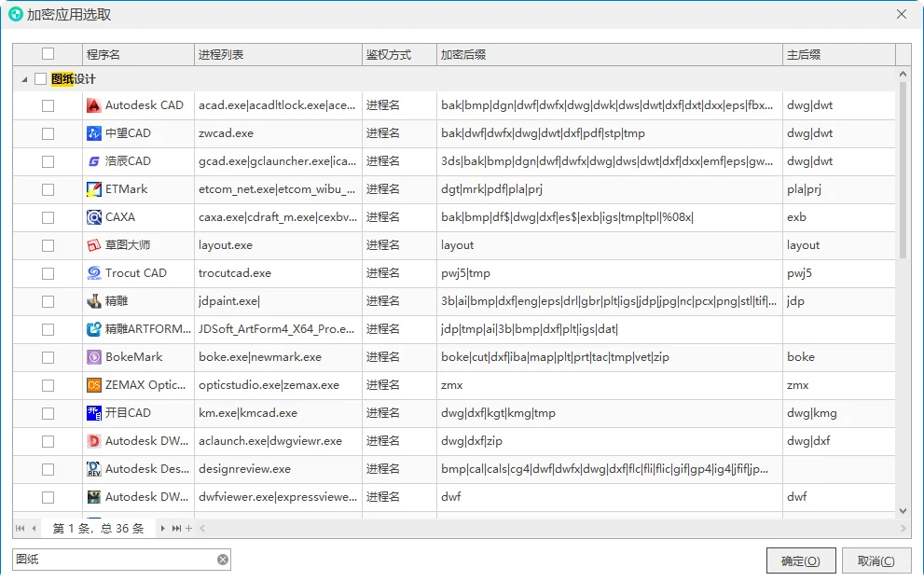The height and width of the screenshot is (581, 924).
Task: Click the 中望CAD application icon
Action: click(93, 133)
